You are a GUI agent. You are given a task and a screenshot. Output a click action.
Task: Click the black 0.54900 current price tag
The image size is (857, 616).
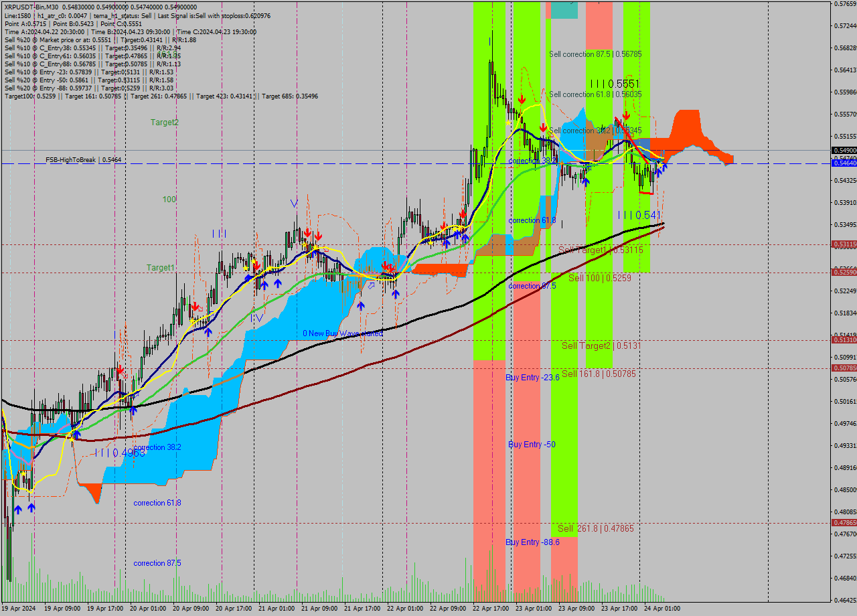(x=844, y=151)
